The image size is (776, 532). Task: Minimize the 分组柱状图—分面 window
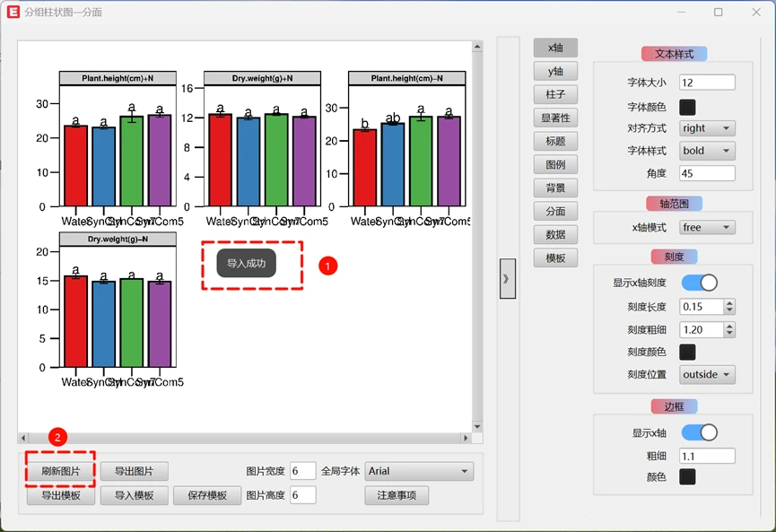coord(681,12)
